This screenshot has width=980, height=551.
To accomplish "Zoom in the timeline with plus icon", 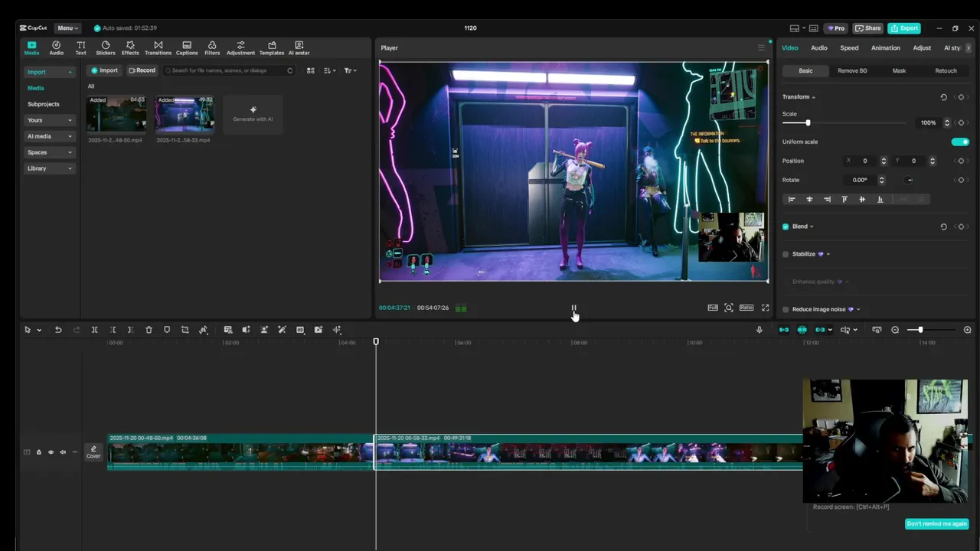I will click(x=967, y=330).
